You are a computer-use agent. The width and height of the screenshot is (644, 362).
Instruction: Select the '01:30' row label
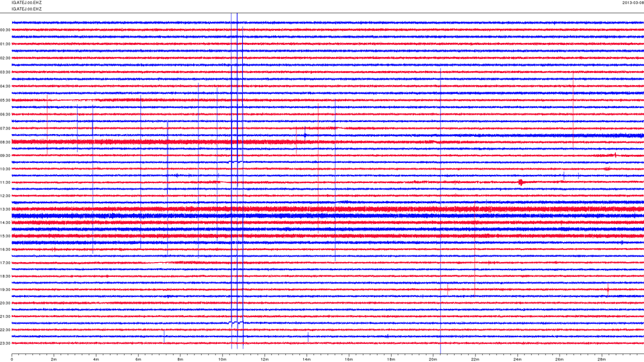tap(5, 44)
